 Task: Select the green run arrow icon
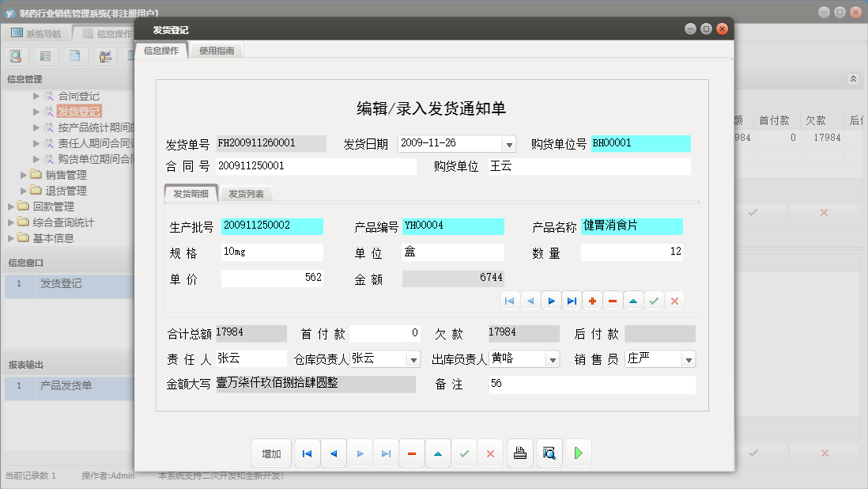coord(578,453)
